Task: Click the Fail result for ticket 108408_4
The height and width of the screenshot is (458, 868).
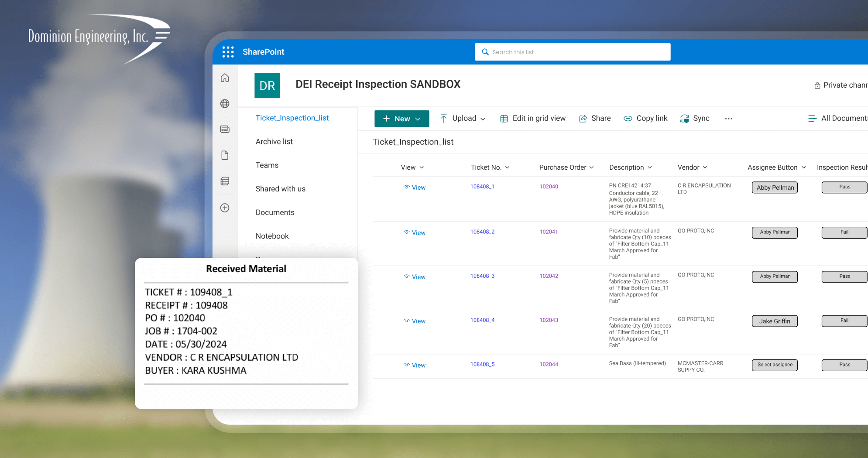Action: point(844,321)
